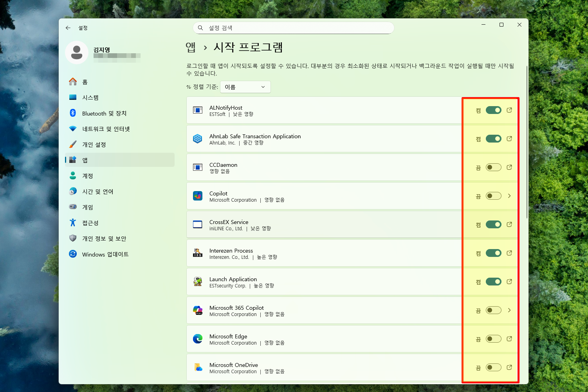The height and width of the screenshot is (392, 588).
Task: Click Launch Application external link icon
Action: pos(509,282)
